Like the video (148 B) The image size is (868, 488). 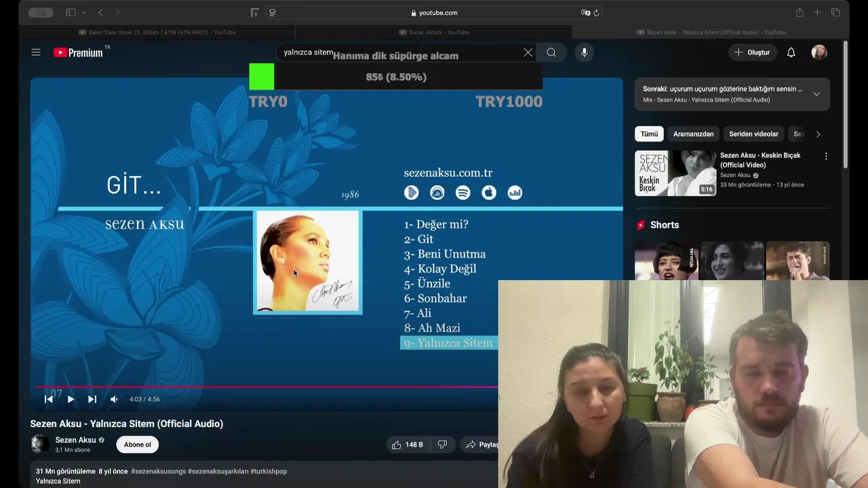pos(407,445)
